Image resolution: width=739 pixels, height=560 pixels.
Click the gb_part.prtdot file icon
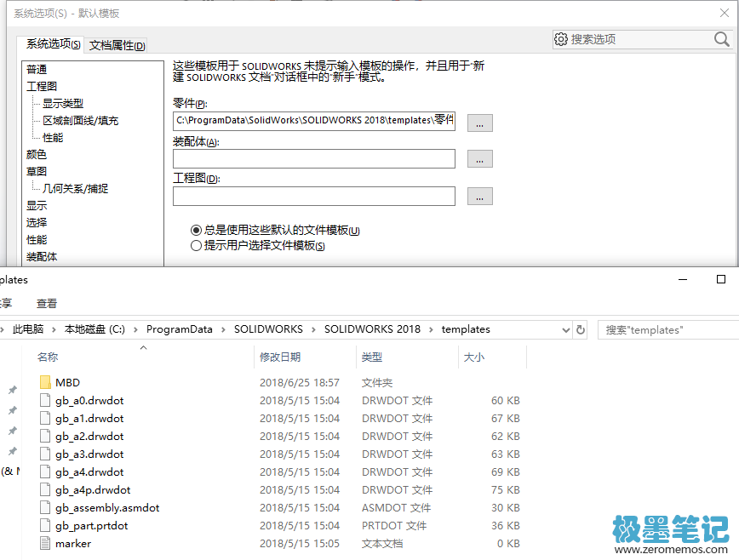45,526
